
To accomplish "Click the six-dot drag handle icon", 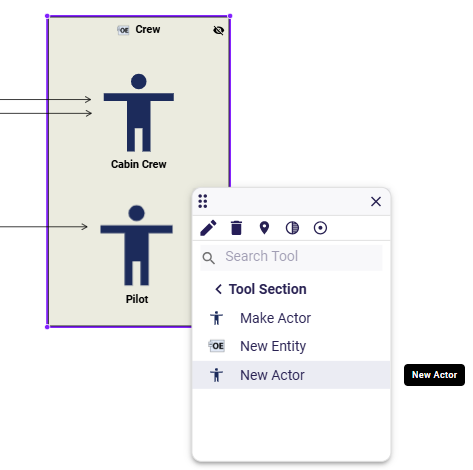I will 203,201.
